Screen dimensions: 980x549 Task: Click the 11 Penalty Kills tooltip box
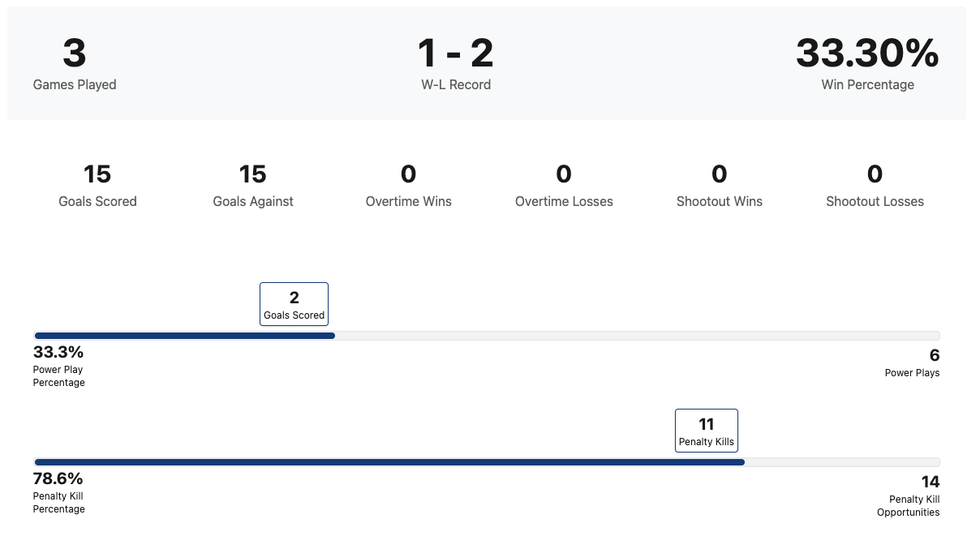point(706,431)
